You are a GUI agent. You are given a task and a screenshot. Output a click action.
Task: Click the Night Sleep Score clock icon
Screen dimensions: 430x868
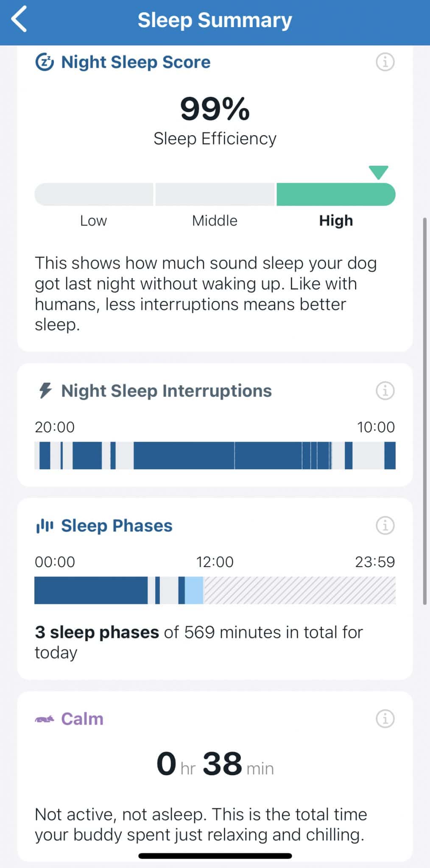[45, 62]
